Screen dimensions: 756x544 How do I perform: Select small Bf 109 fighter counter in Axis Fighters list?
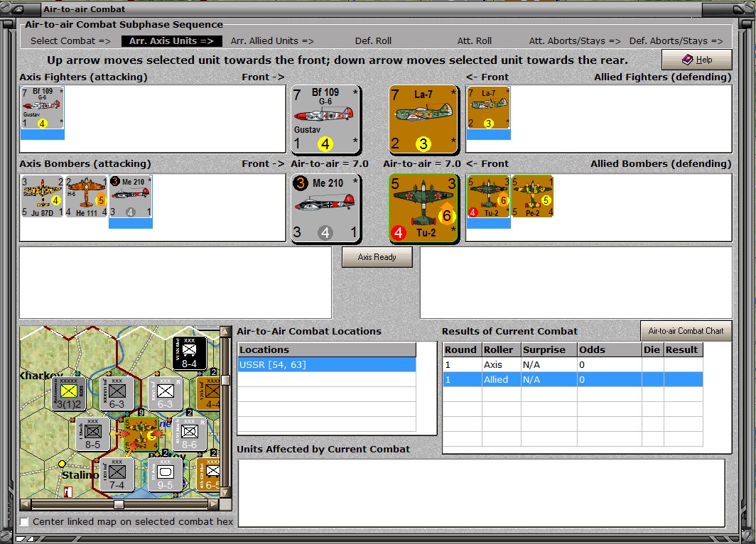point(43,108)
